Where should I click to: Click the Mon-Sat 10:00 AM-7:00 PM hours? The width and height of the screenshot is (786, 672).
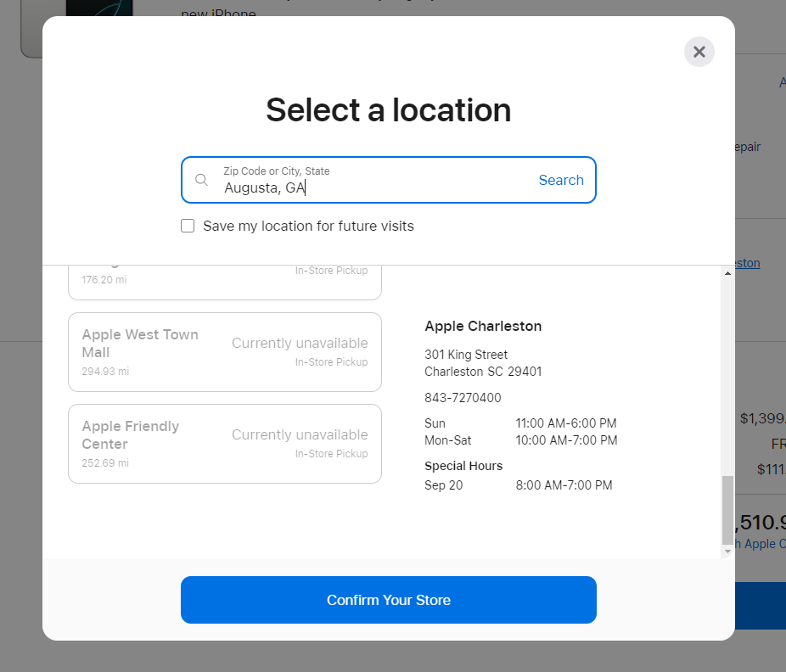coord(521,440)
